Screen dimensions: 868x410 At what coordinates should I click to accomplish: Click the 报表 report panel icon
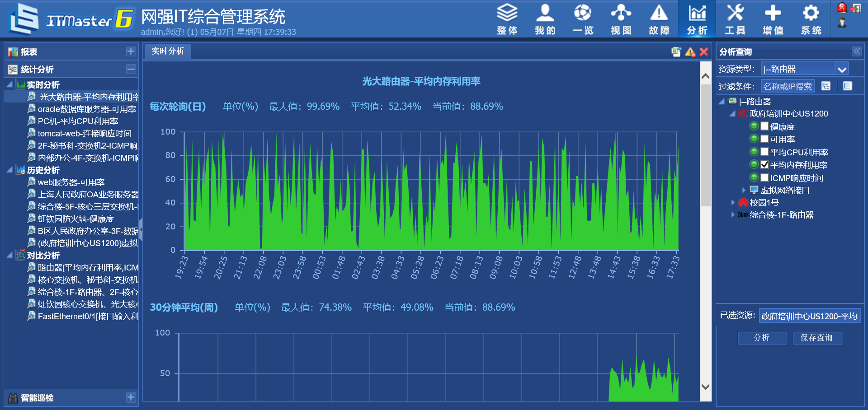click(13, 52)
